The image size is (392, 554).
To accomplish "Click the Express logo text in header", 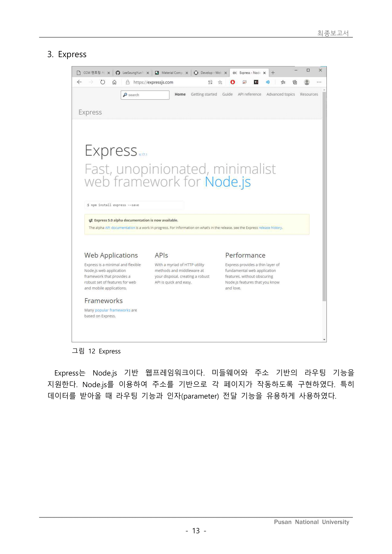I will click(90, 112).
